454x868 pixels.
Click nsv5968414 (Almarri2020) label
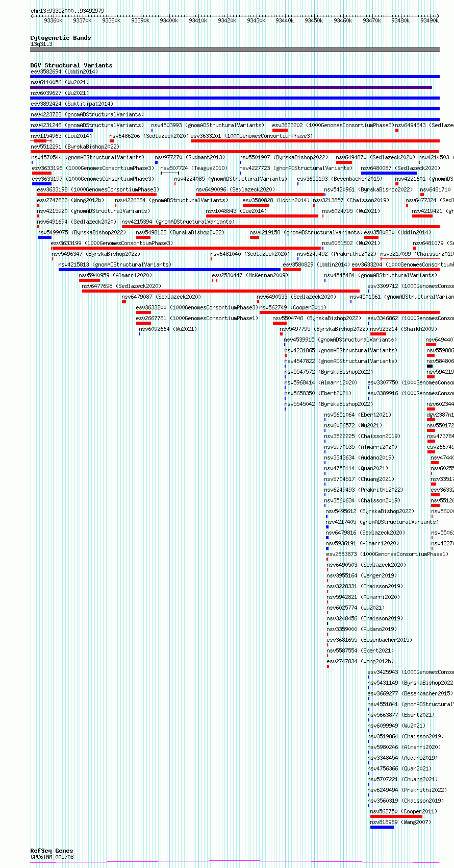pyautogui.click(x=321, y=382)
